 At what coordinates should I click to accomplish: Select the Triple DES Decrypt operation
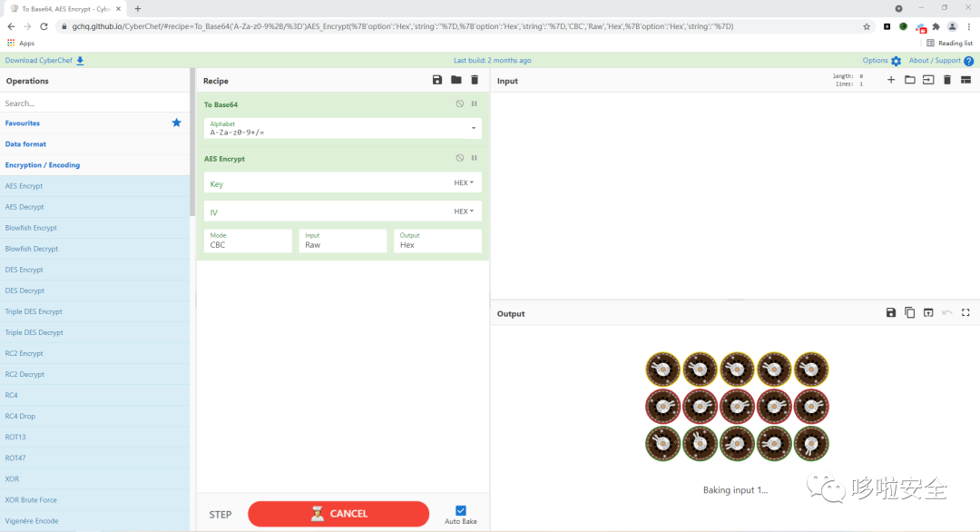coord(95,332)
